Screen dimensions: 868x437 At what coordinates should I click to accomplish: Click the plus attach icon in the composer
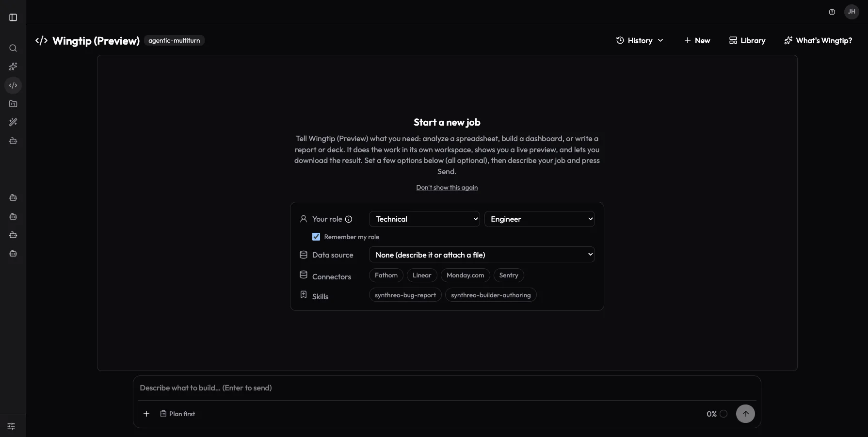[x=146, y=414]
